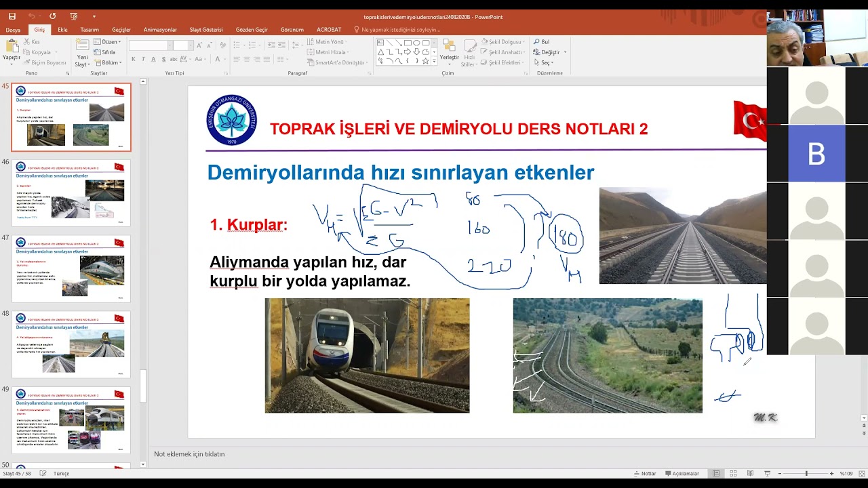Viewport: 868px width, 488px height.
Task: Open the Gözden Geçir tab
Action: [252, 30]
